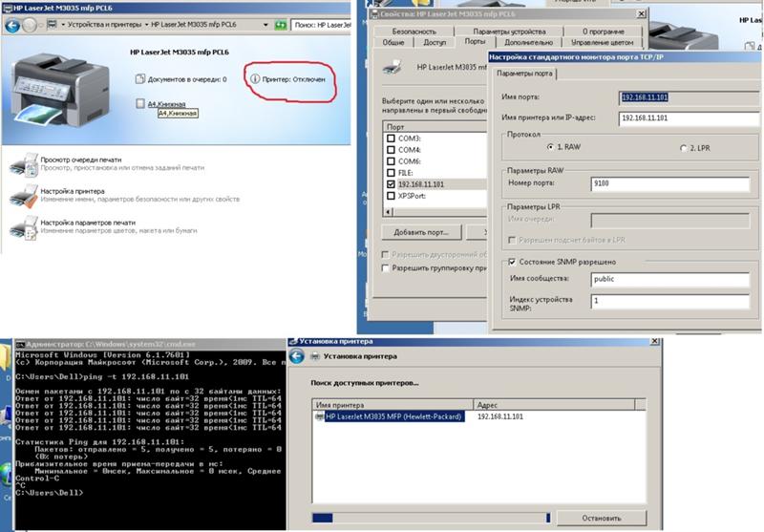Check the FILE: port checkbox

(391, 173)
